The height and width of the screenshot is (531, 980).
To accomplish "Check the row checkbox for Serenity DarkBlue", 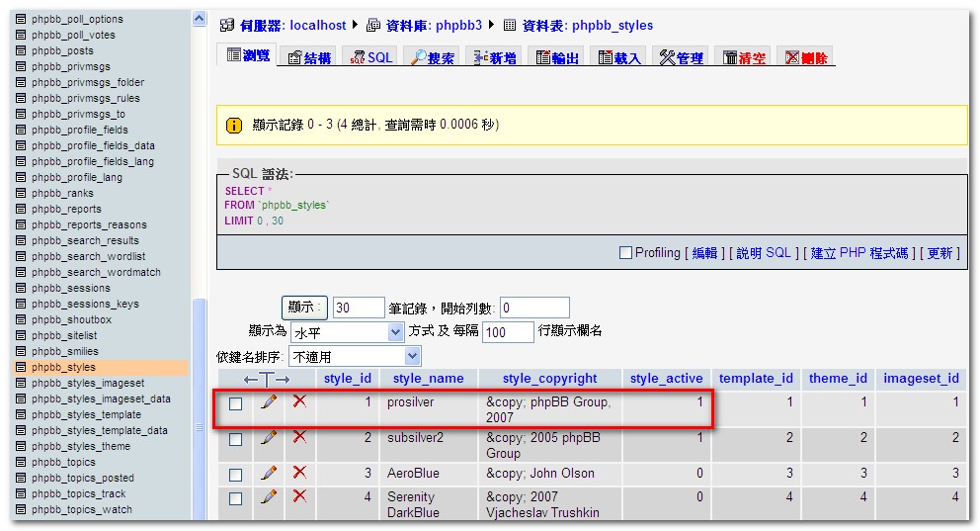I will tap(236, 499).
